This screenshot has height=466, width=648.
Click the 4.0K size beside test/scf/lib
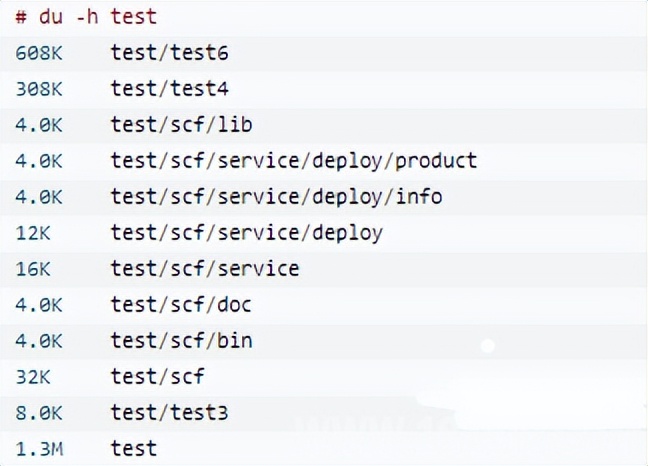(38, 125)
